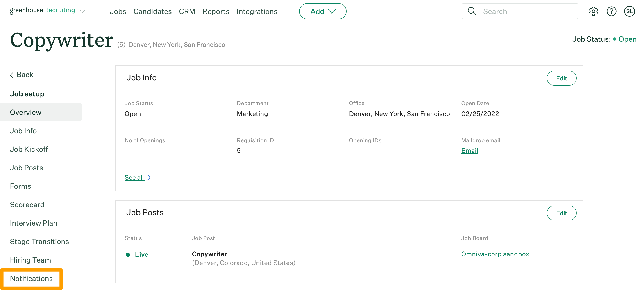This screenshot has height=299, width=644.
Task: Click the Back arrow in sidebar
Action: [x=12, y=75]
